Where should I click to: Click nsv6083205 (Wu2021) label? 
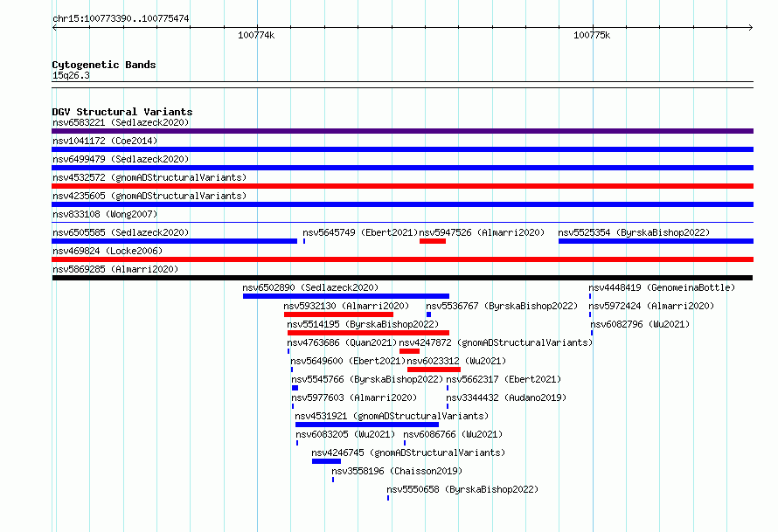point(345,434)
